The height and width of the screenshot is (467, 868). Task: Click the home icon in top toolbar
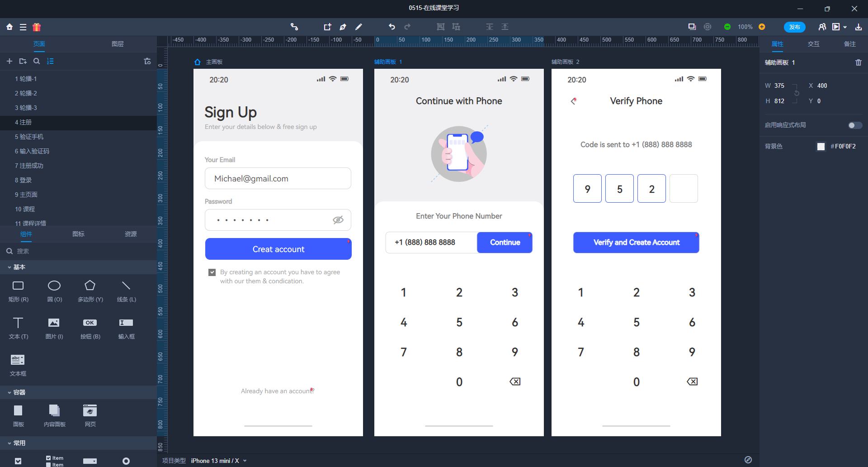click(9, 27)
